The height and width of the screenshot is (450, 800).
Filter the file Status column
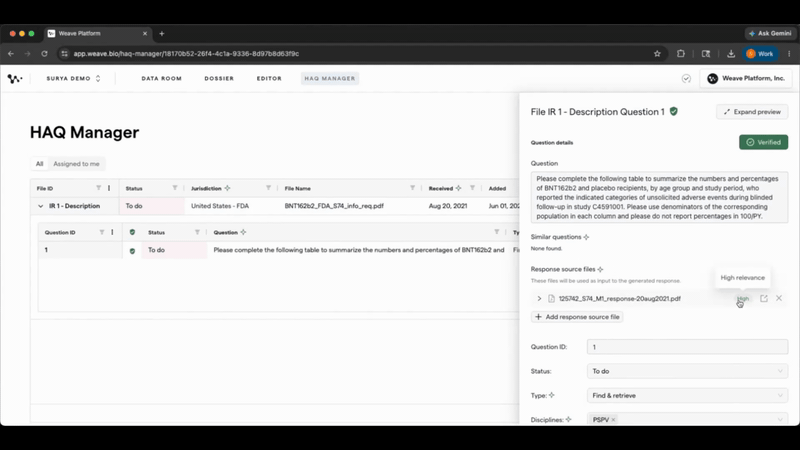click(x=175, y=188)
